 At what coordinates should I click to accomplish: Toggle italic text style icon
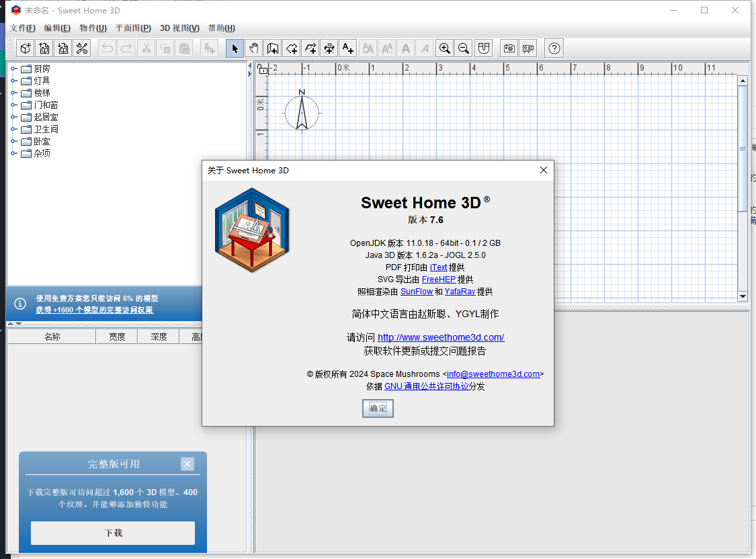tap(425, 48)
